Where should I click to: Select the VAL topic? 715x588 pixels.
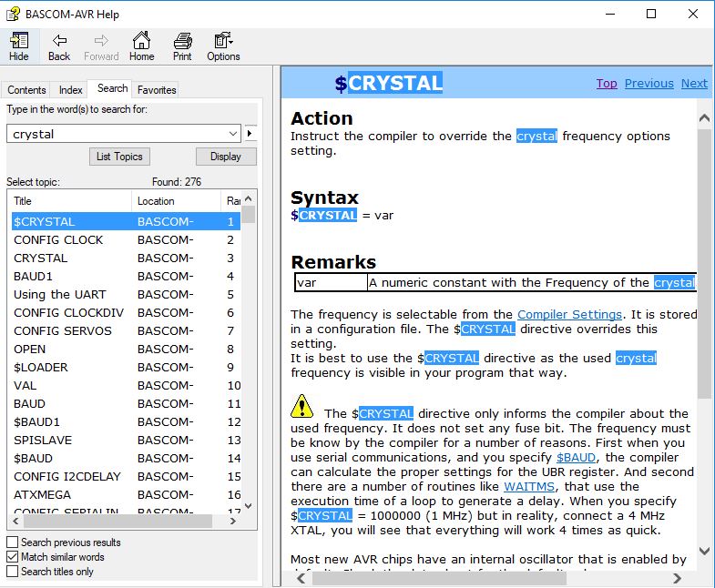click(x=125, y=386)
